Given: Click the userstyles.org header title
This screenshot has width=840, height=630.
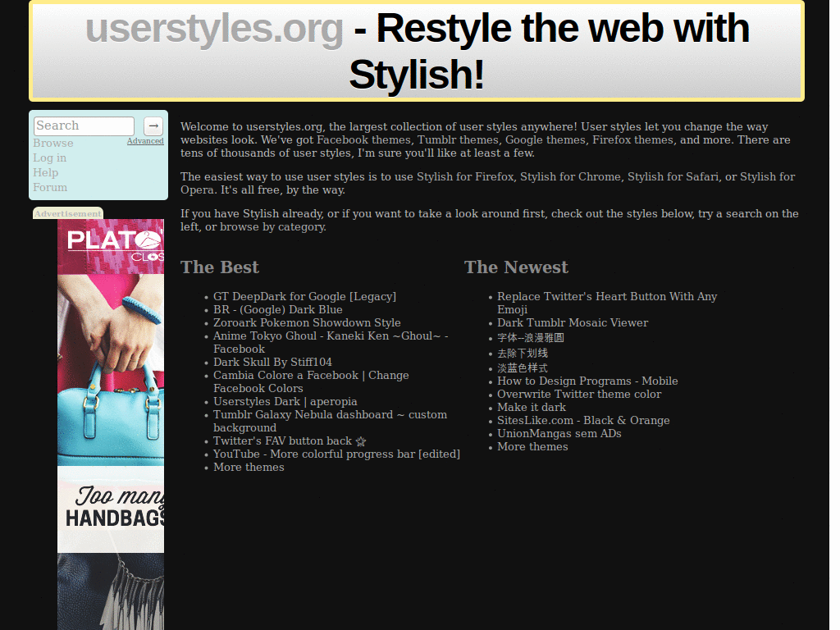Looking at the screenshot, I should pyautogui.click(x=214, y=29).
